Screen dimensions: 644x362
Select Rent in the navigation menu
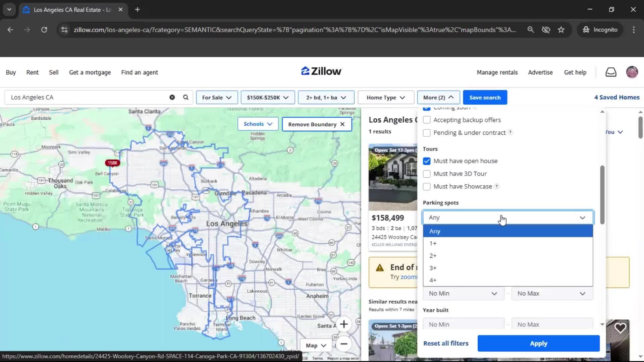point(32,72)
